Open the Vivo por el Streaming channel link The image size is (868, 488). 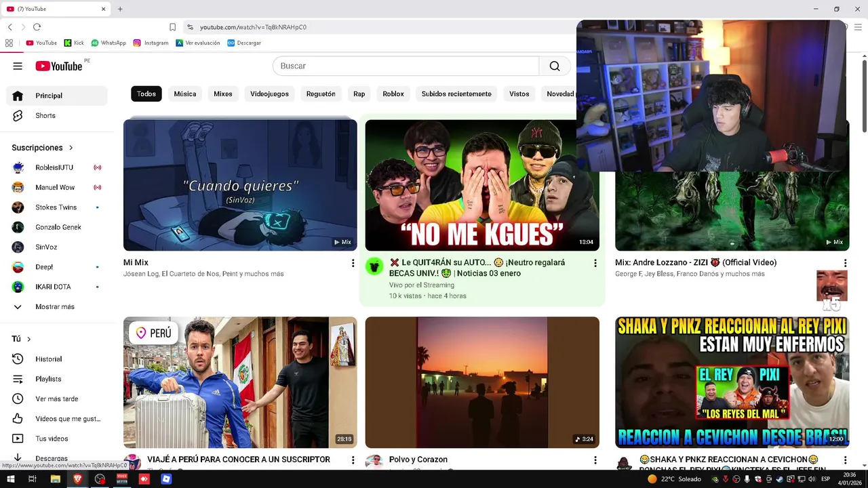[x=421, y=285]
